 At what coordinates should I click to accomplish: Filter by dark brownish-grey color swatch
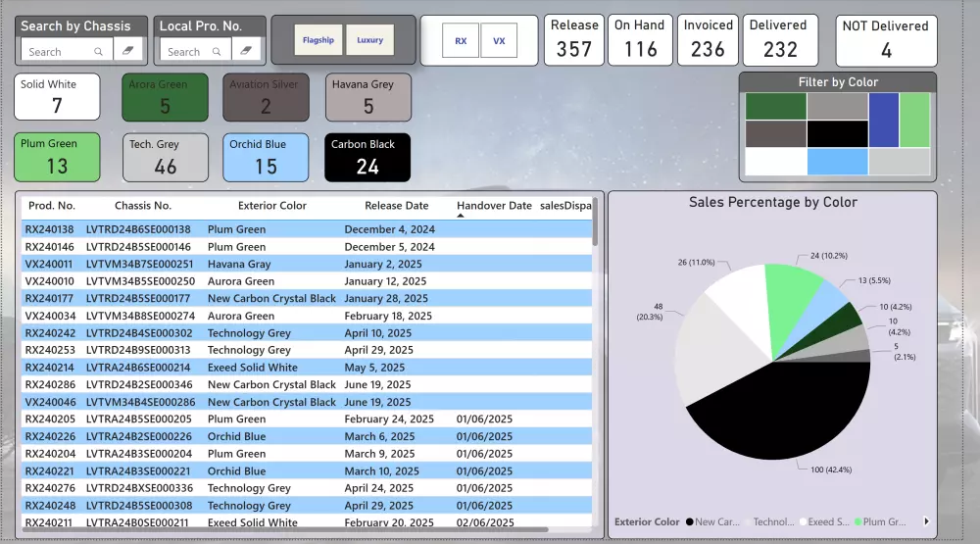(x=775, y=134)
